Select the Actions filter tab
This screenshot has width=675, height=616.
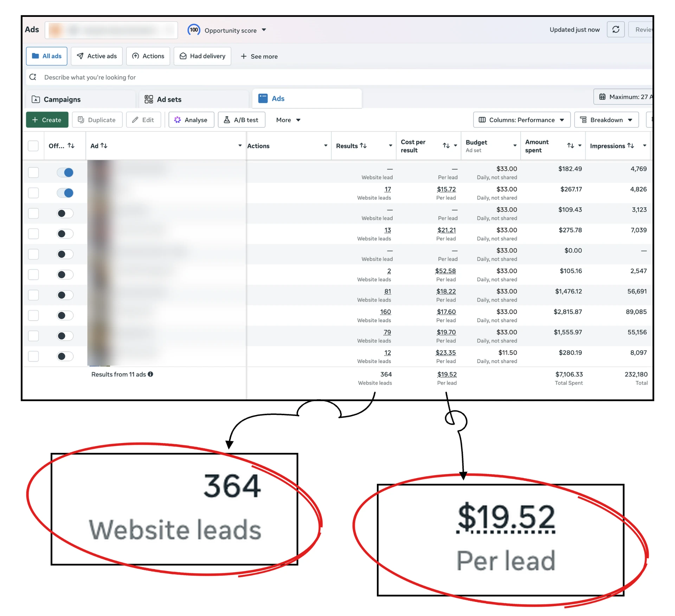148,56
